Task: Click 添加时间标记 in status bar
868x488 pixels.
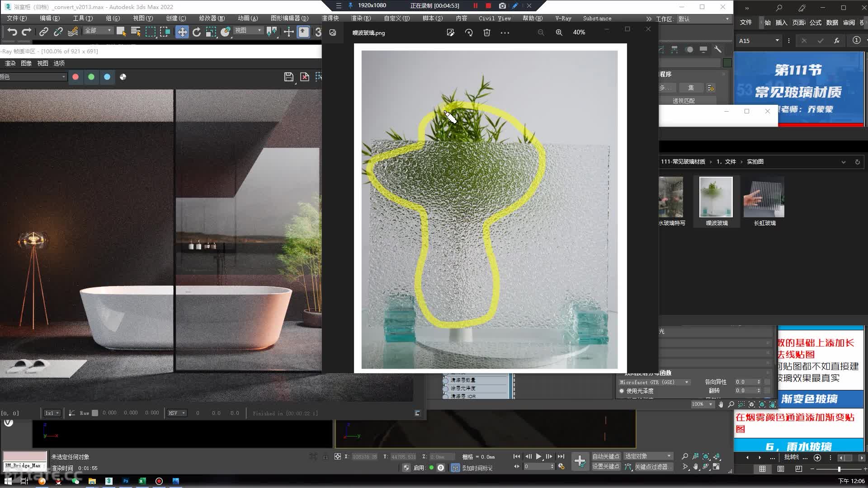Action: pos(477,468)
